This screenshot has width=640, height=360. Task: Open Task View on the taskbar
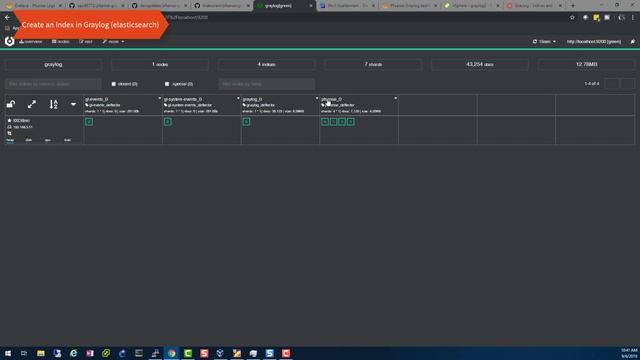click(24, 353)
